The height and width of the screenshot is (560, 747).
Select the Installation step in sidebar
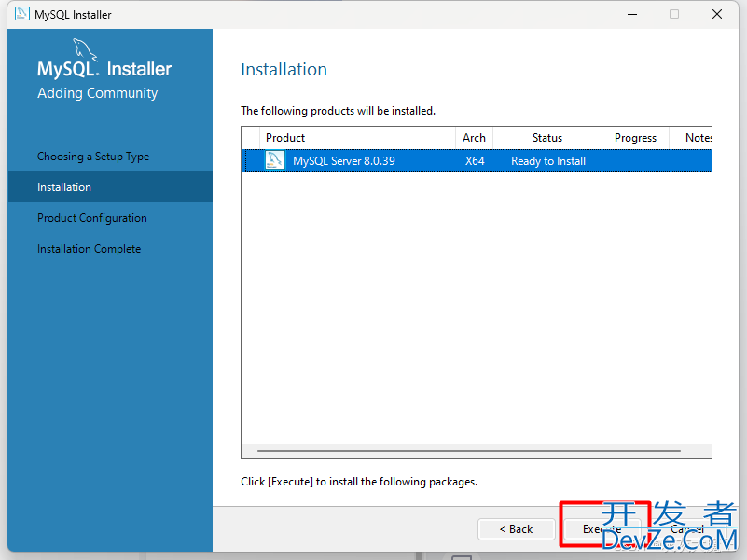pos(110,187)
